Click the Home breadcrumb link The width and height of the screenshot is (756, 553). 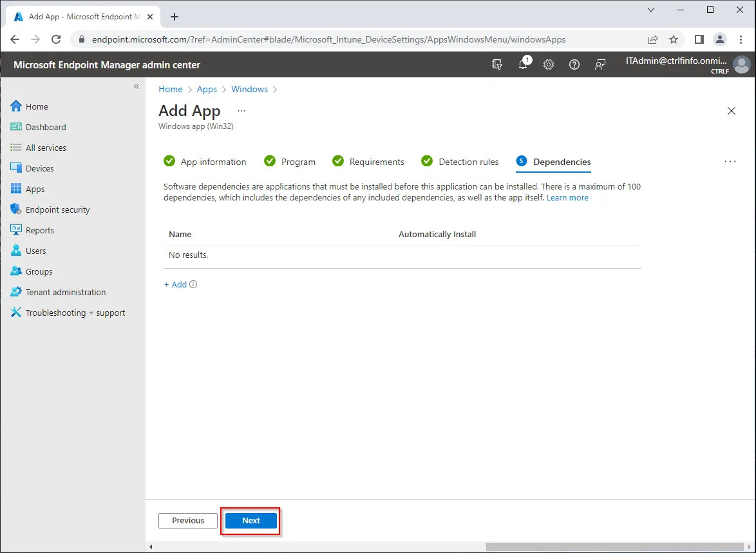(171, 90)
